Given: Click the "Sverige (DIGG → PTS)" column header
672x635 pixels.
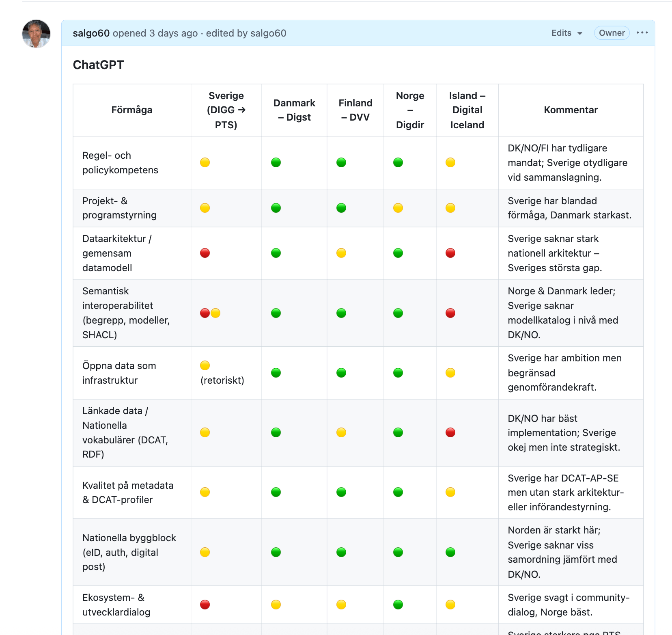Looking at the screenshot, I should pyautogui.click(x=226, y=110).
